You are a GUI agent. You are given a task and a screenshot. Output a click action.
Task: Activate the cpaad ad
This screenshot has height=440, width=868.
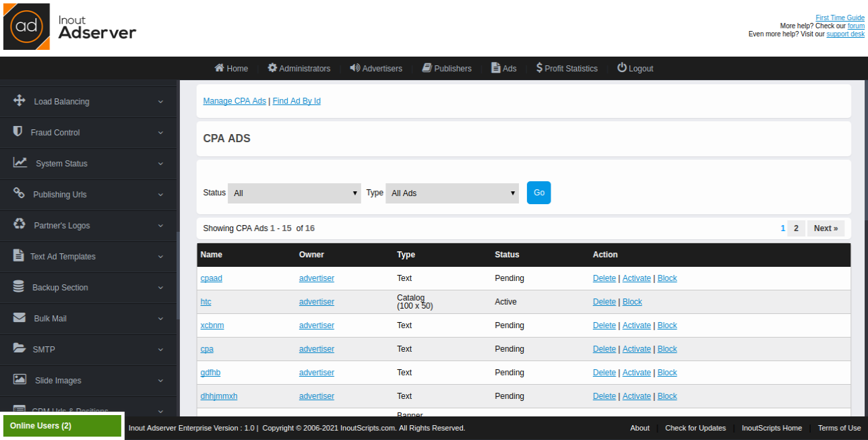637,278
